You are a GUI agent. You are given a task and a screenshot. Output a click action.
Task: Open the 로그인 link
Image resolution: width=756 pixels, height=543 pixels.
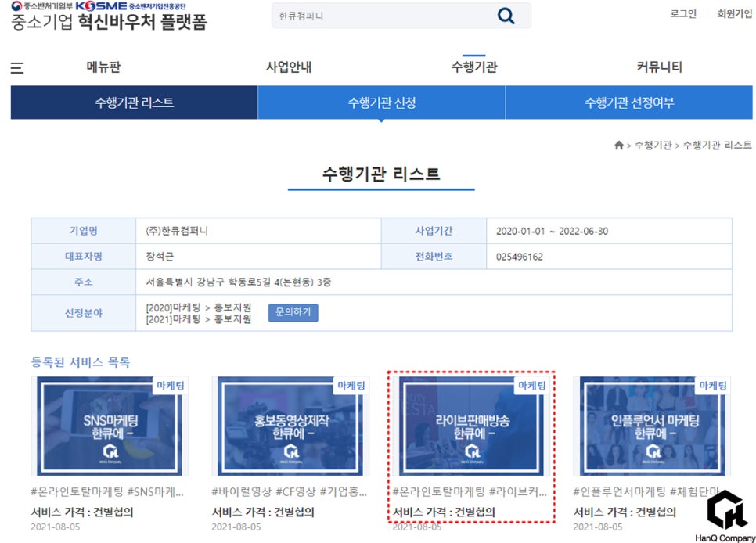point(683,13)
